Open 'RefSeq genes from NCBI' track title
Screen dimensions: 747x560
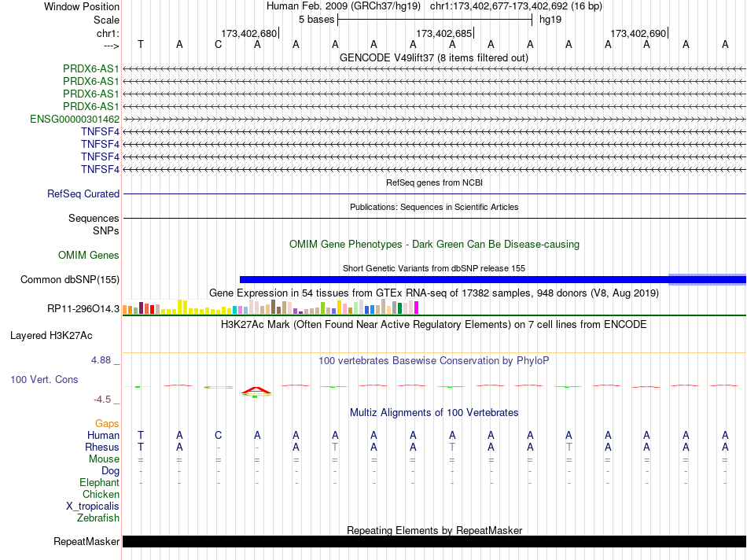tap(434, 182)
